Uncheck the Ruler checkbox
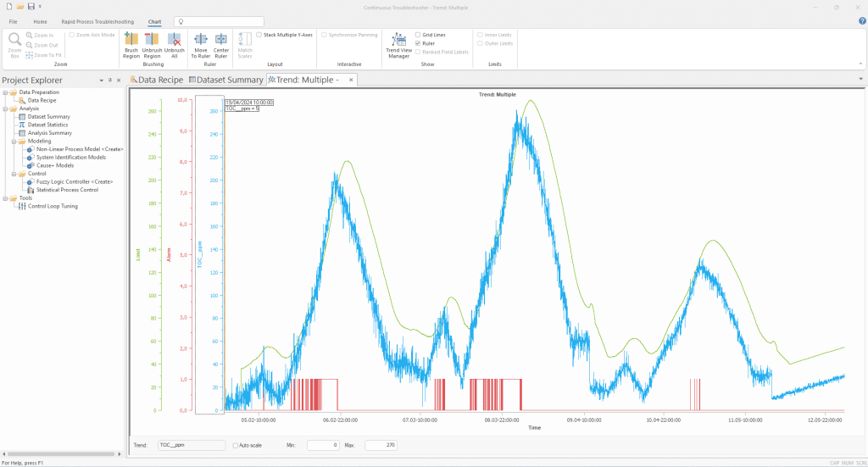The image size is (868, 467). point(417,43)
